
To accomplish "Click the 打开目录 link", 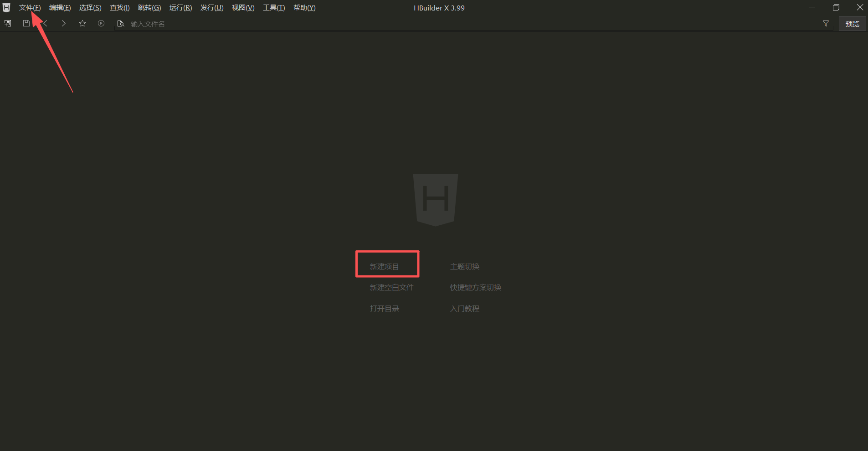I will (385, 308).
